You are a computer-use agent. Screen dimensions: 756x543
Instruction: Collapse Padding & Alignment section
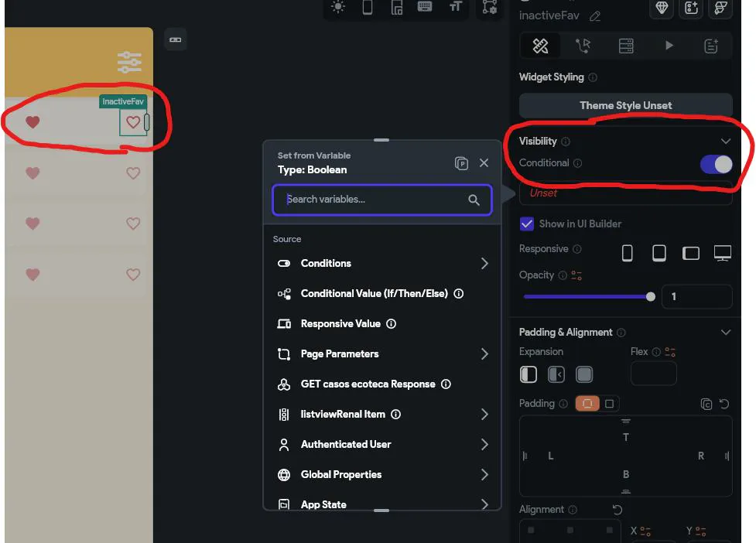point(726,333)
